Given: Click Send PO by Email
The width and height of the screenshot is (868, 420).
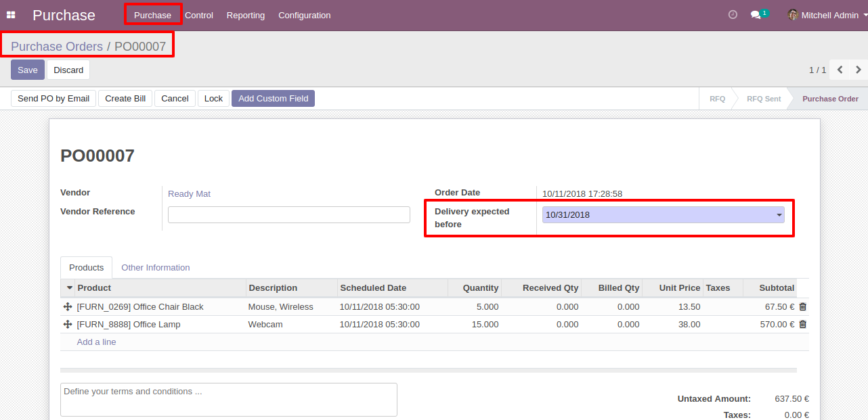Looking at the screenshot, I should pyautogui.click(x=53, y=99).
